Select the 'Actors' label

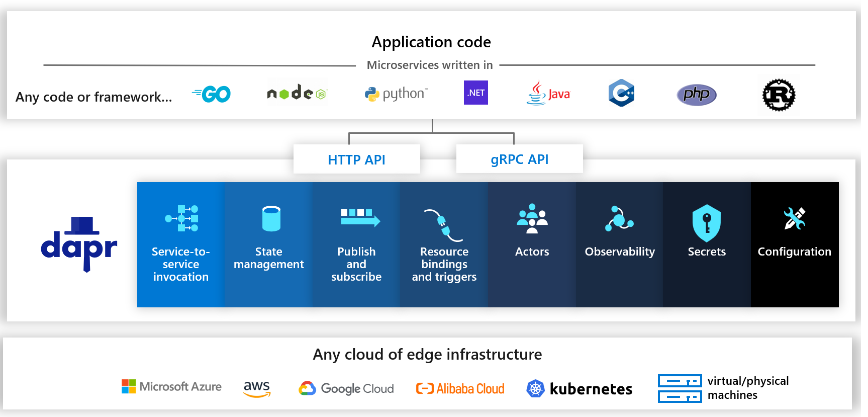(532, 252)
